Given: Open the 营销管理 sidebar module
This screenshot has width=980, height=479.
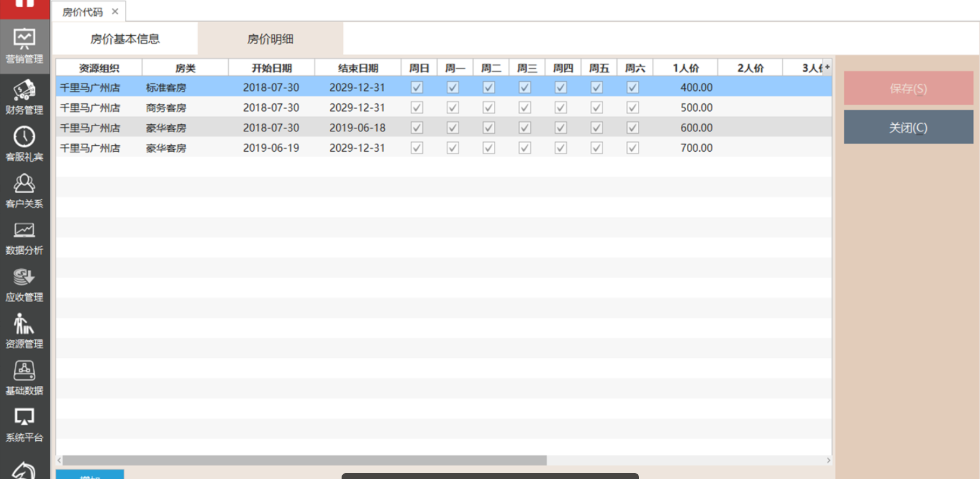Looking at the screenshot, I should click(x=24, y=46).
